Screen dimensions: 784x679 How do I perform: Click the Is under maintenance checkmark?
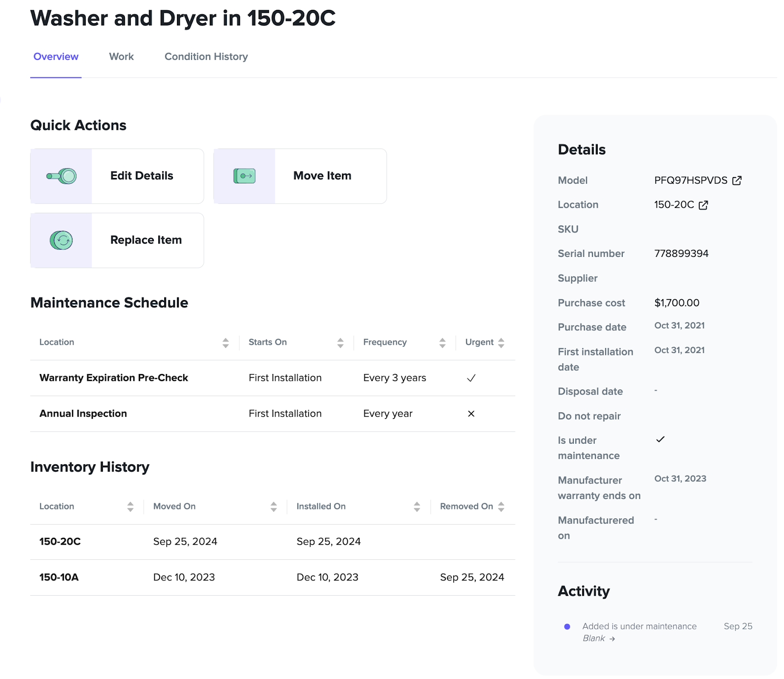pos(660,439)
